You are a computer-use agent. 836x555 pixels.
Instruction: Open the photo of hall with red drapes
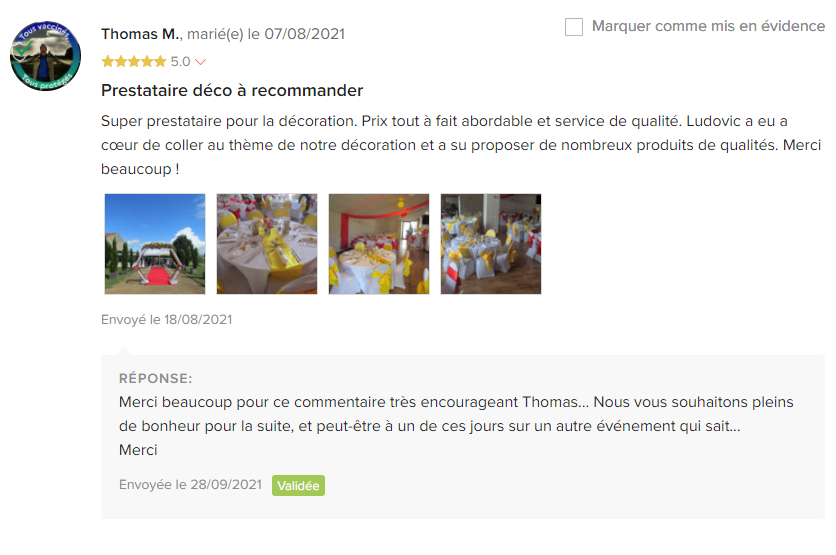379,244
